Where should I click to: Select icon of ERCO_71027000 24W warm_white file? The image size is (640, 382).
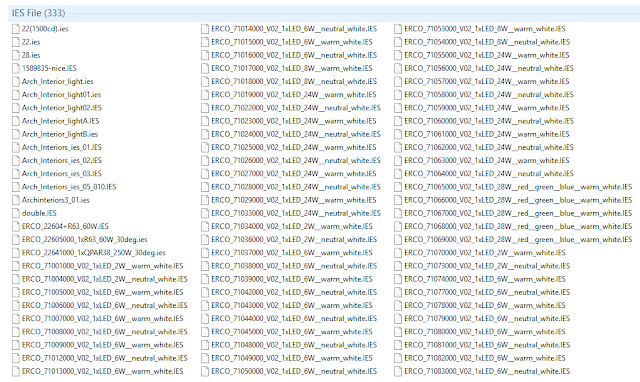point(205,173)
